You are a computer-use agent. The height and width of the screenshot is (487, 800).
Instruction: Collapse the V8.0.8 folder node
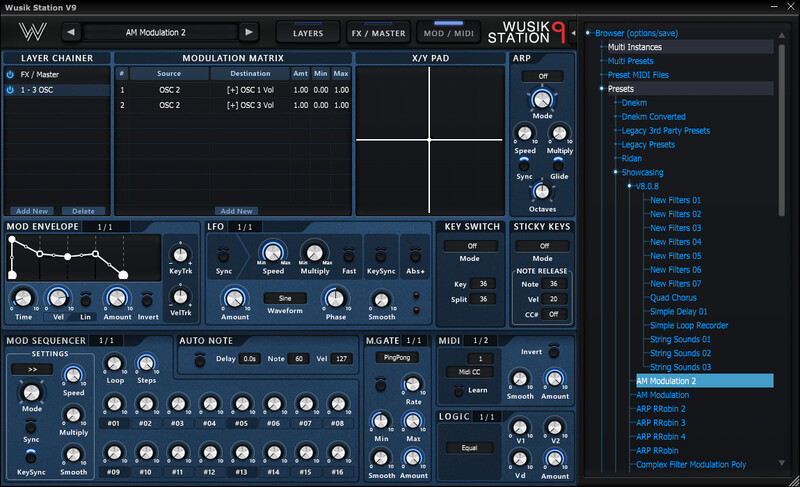(x=630, y=186)
